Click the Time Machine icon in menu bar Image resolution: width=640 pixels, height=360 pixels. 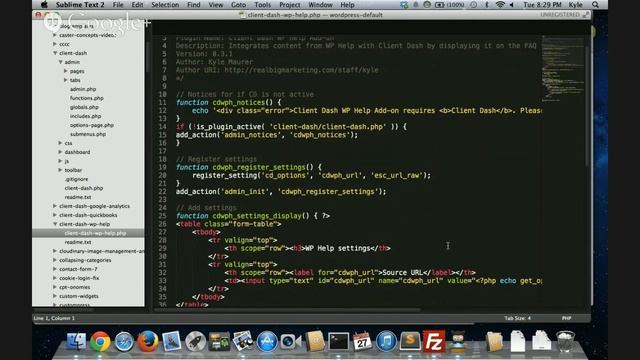tap(473, 5)
